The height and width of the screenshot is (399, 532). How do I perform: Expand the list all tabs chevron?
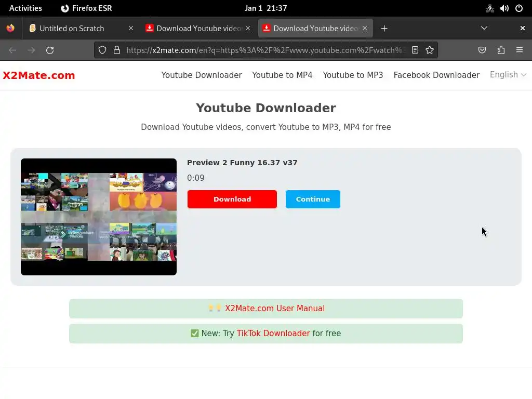point(484,28)
